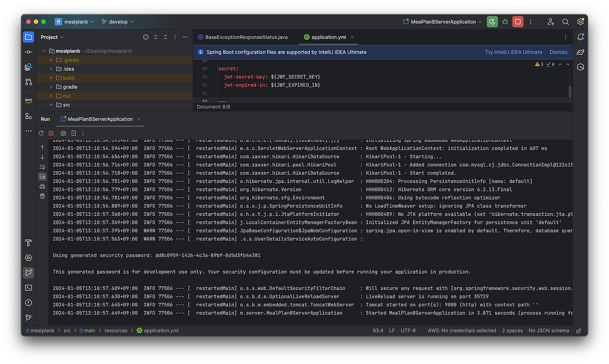Open Project panel options menu
The height and width of the screenshot is (364, 609).
coord(175,37)
